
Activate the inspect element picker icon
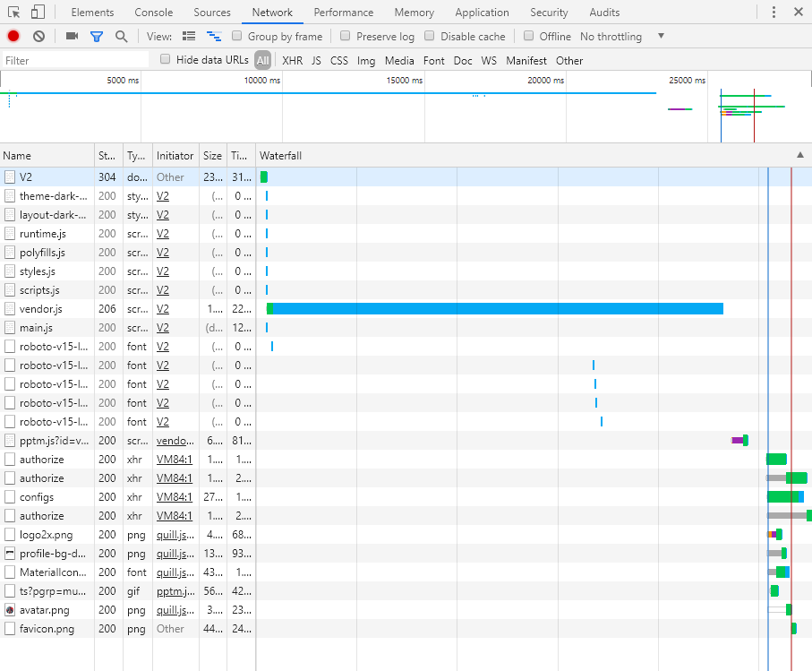click(14, 12)
